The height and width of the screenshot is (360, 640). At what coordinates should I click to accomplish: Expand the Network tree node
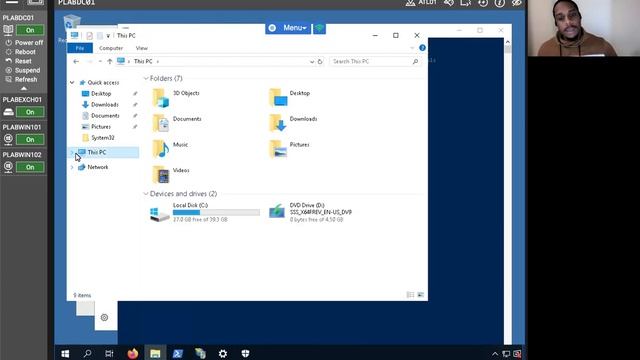(x=72, y=167)
